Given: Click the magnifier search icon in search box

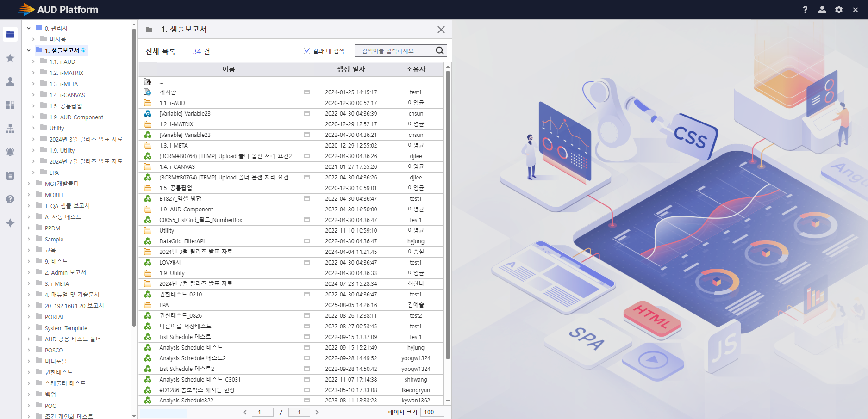Looking at the screenshot, I should [x=439, y=51].
